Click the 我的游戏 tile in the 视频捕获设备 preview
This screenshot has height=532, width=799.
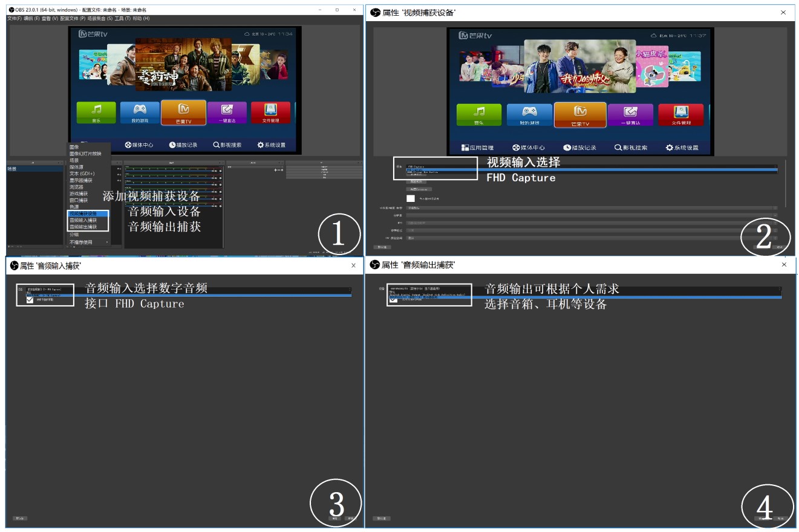click(529, 115)
